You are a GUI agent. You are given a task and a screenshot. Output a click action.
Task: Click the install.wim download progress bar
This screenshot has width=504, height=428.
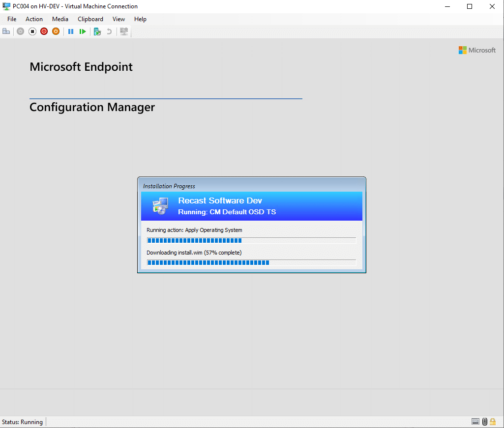pyautogui.click(x=251, y=262)
